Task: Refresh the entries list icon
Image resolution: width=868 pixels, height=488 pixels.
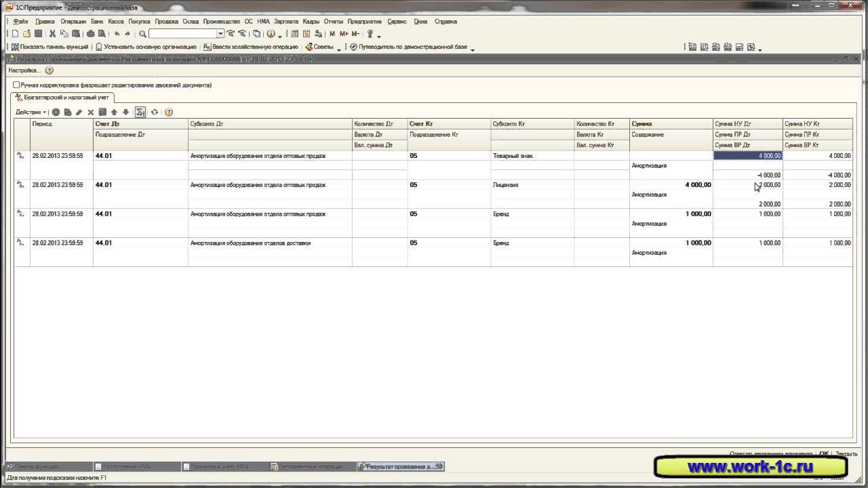Action: coord(155,113)
